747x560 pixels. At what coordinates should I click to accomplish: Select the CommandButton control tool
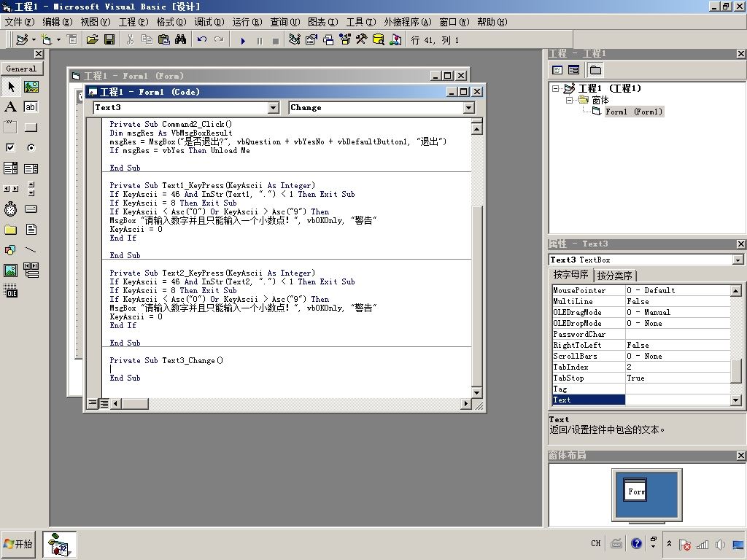[31, 127]
